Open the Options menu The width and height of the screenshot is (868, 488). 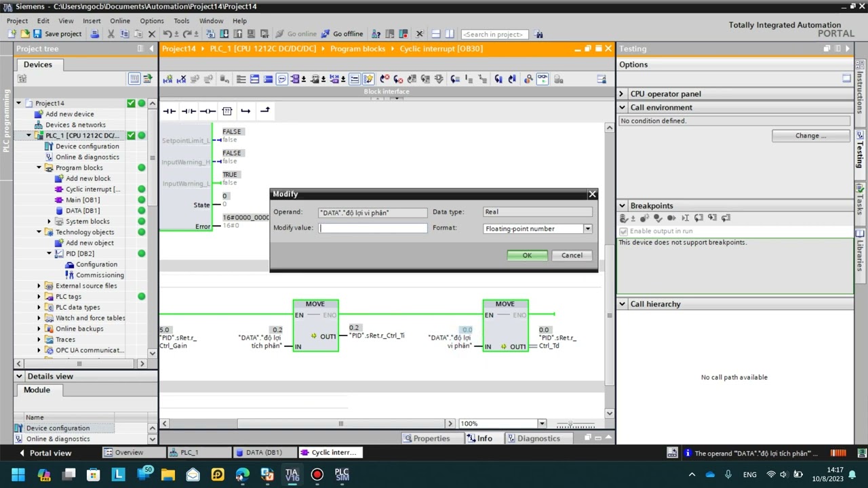[x=152, y=21]
